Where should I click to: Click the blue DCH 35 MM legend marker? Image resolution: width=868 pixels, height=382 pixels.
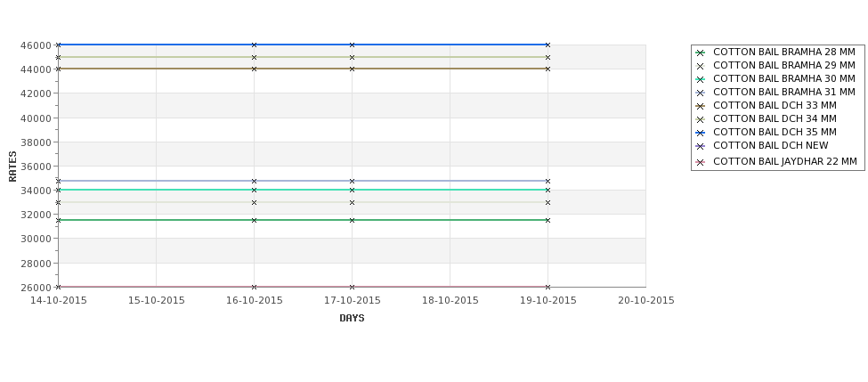[x=700, y=133]
